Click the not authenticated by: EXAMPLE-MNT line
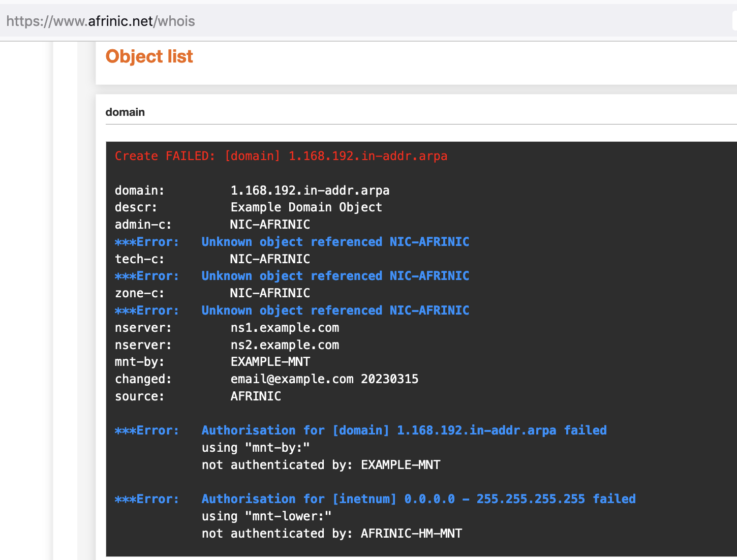This screenshot has height=560, width=737. point(321,465)
